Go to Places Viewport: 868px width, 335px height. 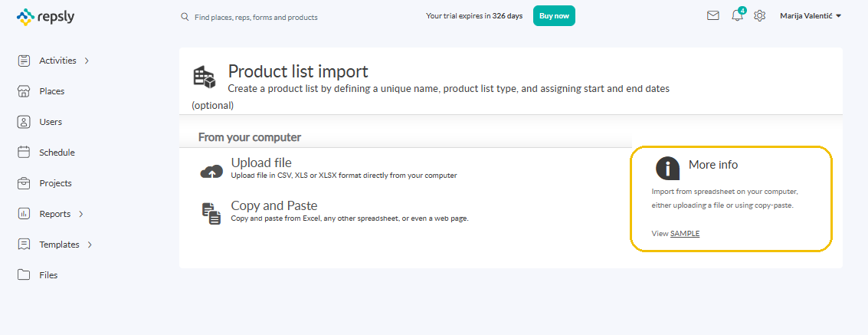pos(51,91)
